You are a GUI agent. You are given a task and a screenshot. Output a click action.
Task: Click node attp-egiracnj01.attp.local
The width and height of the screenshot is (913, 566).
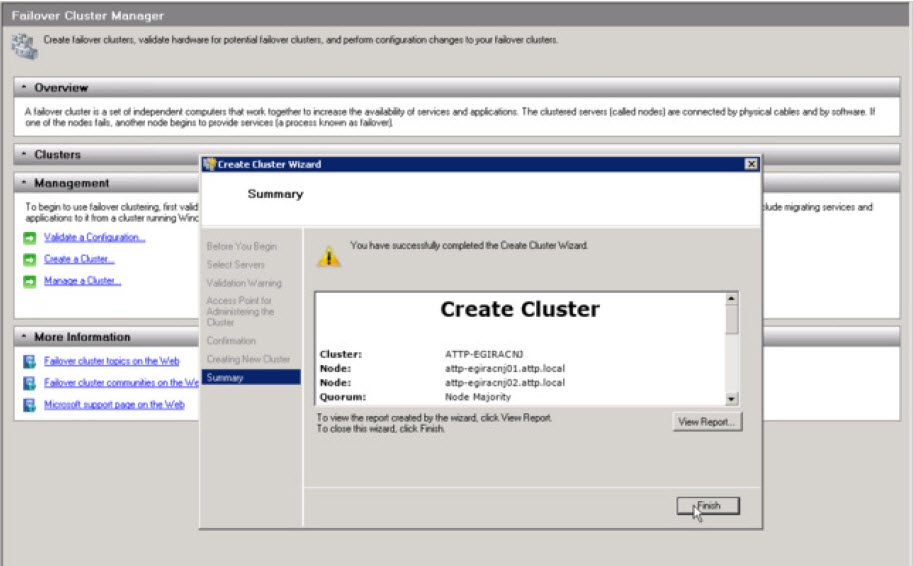(x=505, y=369)
